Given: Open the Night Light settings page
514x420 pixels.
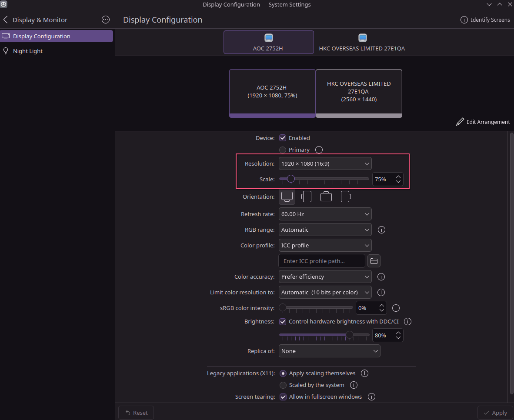Looking at the screenshot, I should coord(57,51).
